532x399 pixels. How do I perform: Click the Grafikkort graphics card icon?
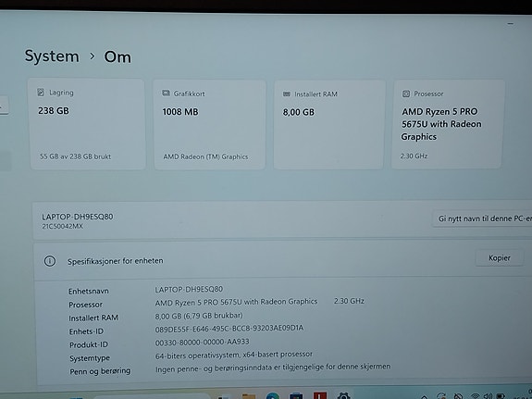coord(166,94)
